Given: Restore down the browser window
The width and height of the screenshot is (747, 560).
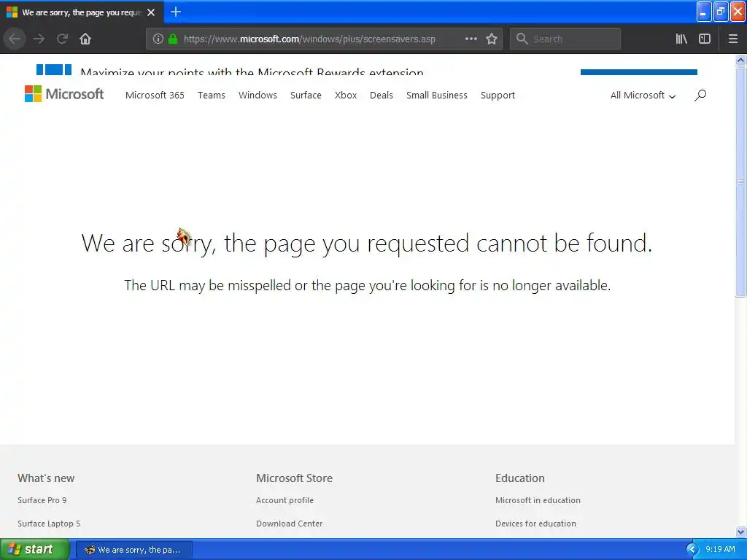Looking at the screenshot, I should [x=721, y=12].
